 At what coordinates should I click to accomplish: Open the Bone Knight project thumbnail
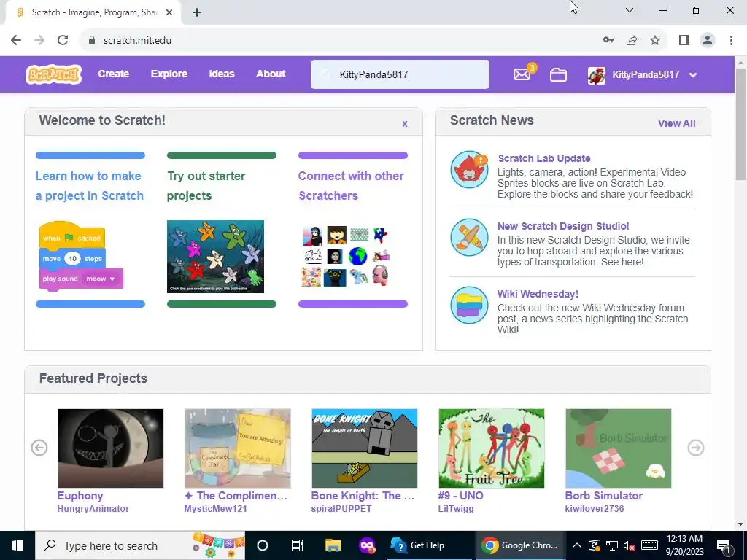pyautogui.click(x=365, y=448)
